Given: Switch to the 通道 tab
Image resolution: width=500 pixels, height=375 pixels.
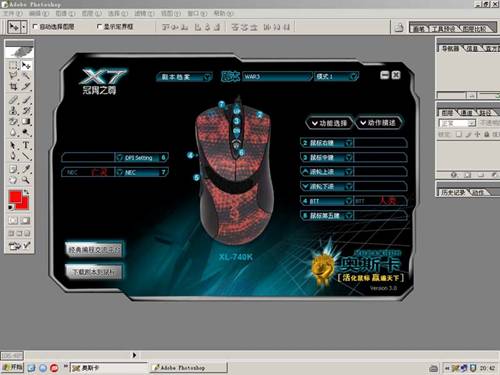Looking at the screenshot, I should tap(467, 113).
